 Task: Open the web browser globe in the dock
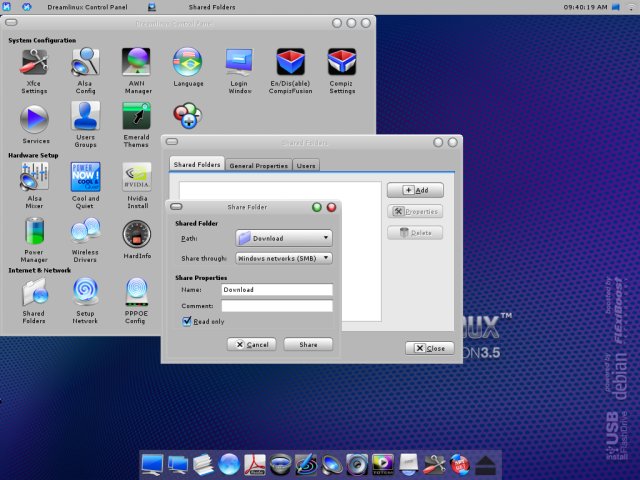point(229,464)
